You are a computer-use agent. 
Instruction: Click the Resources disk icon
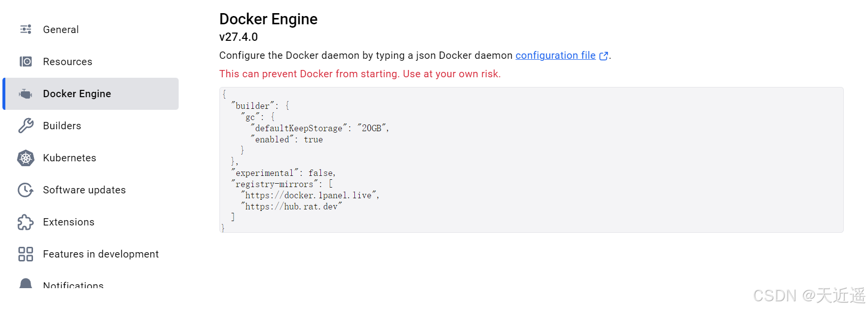coord(26,62)
